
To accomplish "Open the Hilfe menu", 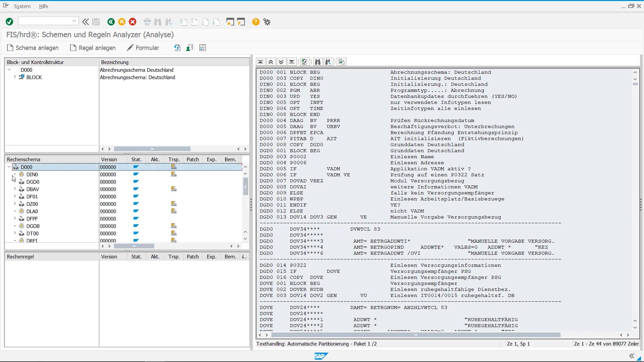I will coord(44,6).
